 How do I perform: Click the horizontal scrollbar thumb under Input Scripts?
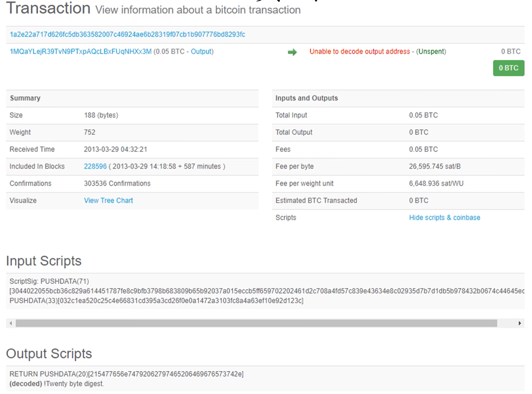click(x=256, y=323)
